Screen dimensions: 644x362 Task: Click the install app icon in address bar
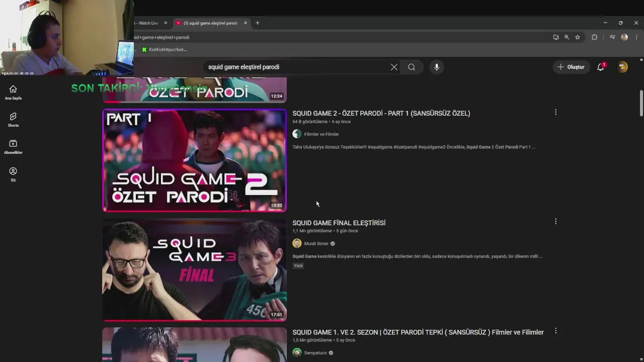point(556,37)
